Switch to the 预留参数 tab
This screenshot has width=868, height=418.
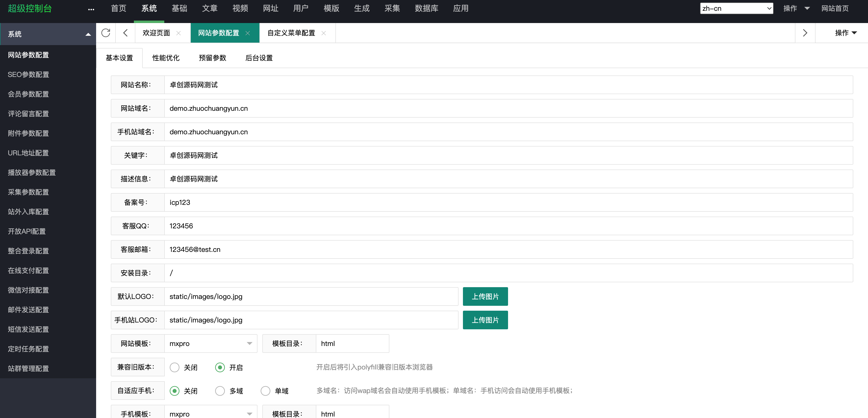point(212,58)
